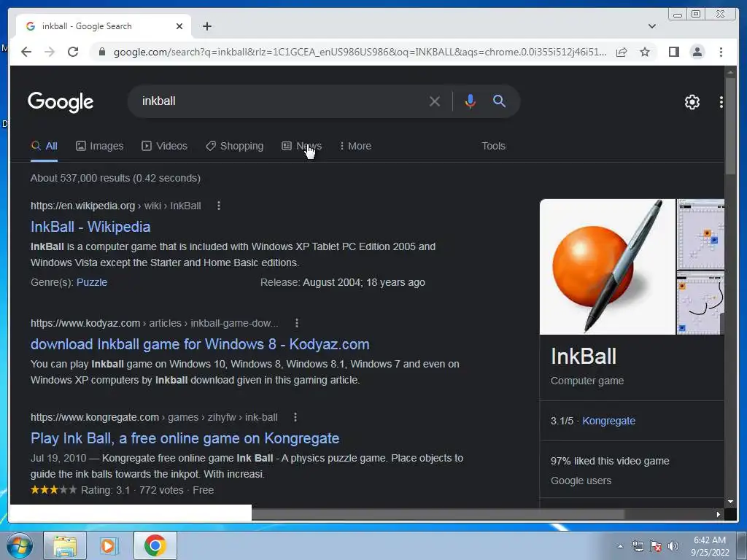Viewport: 747px width, 560px height.
Task: Open the InkBall - Wikipedia result
Action: pos(90,227)
